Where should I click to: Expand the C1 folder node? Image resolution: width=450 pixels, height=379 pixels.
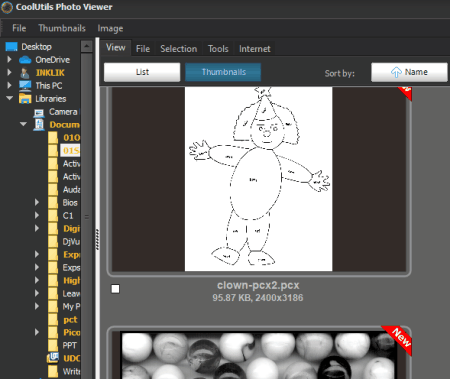[37, 215]
